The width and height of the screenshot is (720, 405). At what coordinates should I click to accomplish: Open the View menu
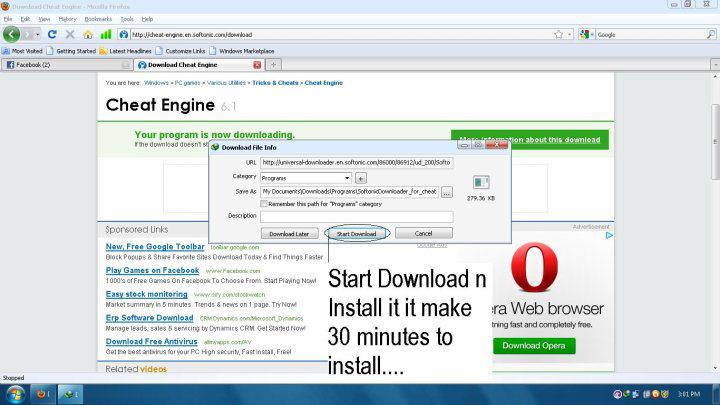(x=44, y=19)
